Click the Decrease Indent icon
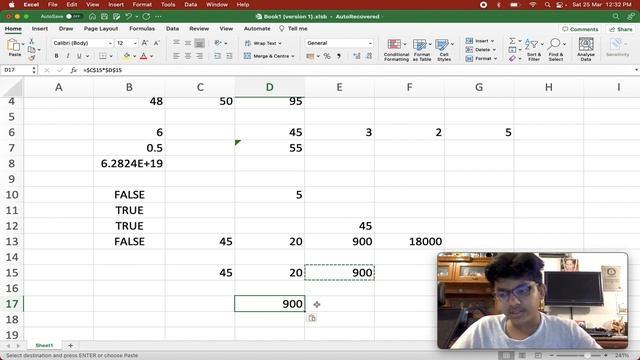 [218, 56]
